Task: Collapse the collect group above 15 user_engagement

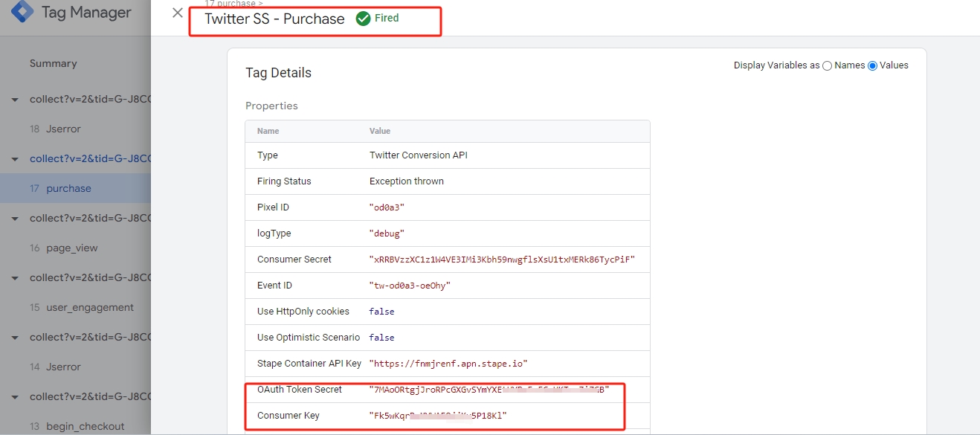Action: (15, 278)
